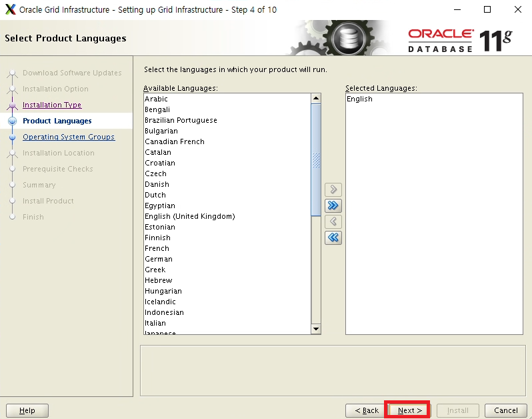
Task: Click the add all languages double-arrow
Action: (x=333, y=205)
